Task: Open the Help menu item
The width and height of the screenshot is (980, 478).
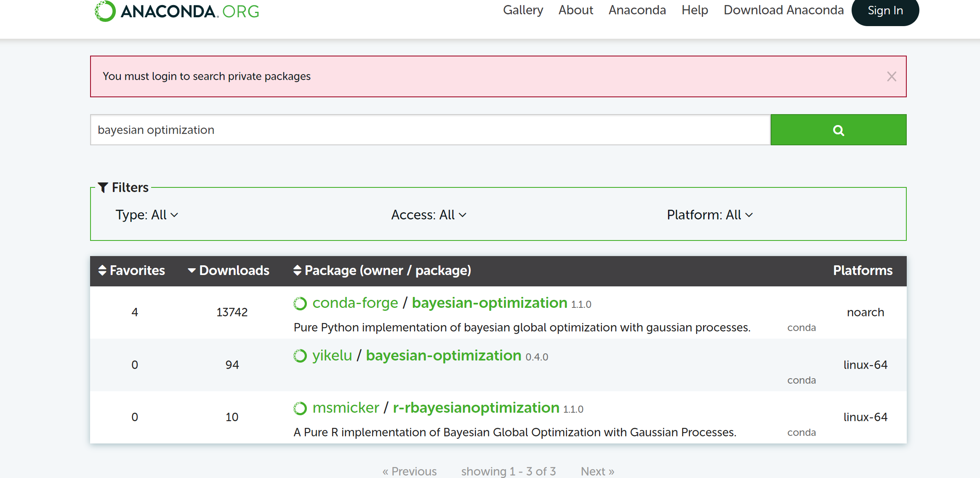Action: click(x=695, y=10)
